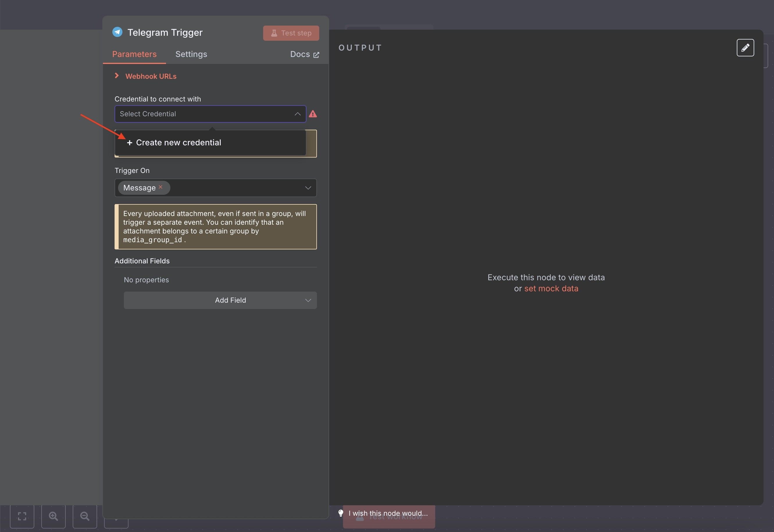Click the red credential warning icon
Viewport: 774px width, 532px height.
(313, 114)
